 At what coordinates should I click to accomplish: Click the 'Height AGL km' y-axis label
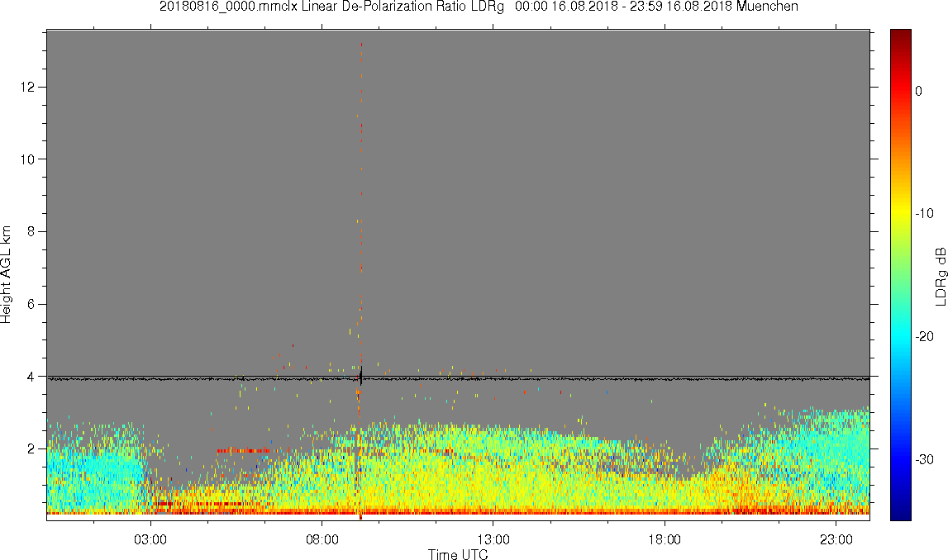pos(6,275)
